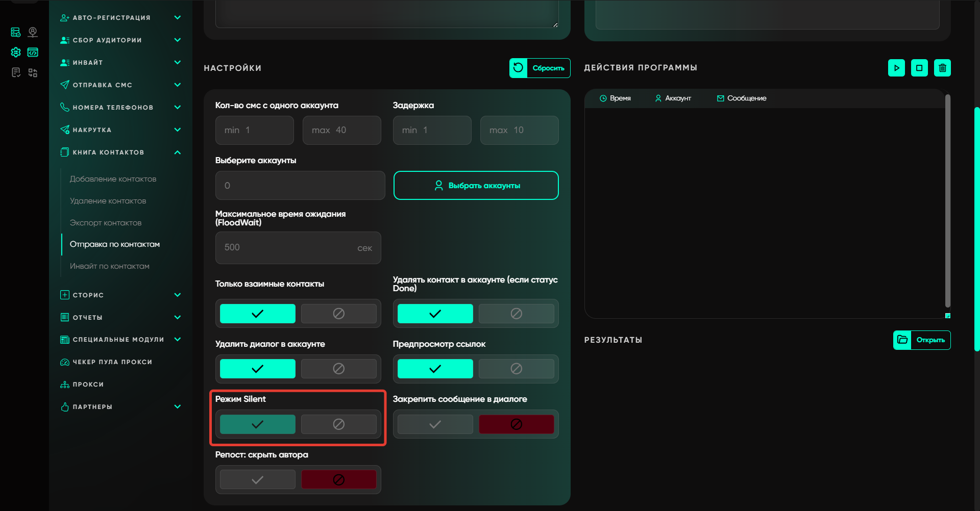Expand the Сторис menu chevron

tap(177, 295)
